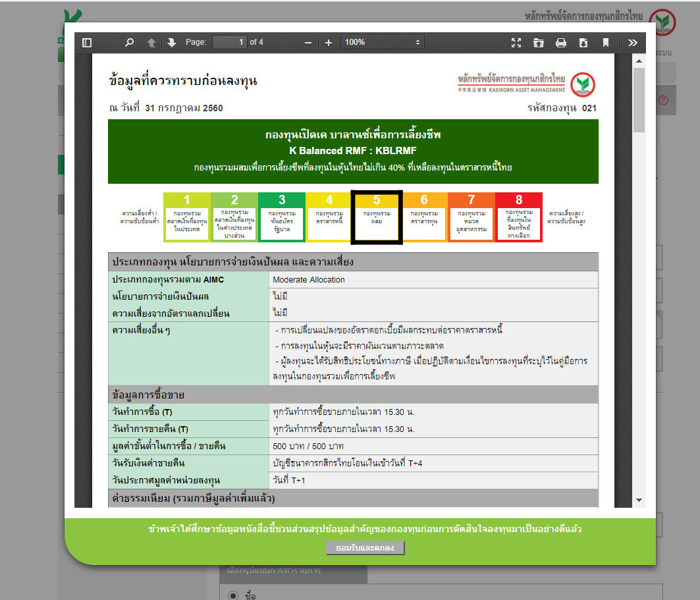Click the 'ความเสี่ยงอื่น ๆ' row label
The image size is (700, 600).
tap(141, 331)
